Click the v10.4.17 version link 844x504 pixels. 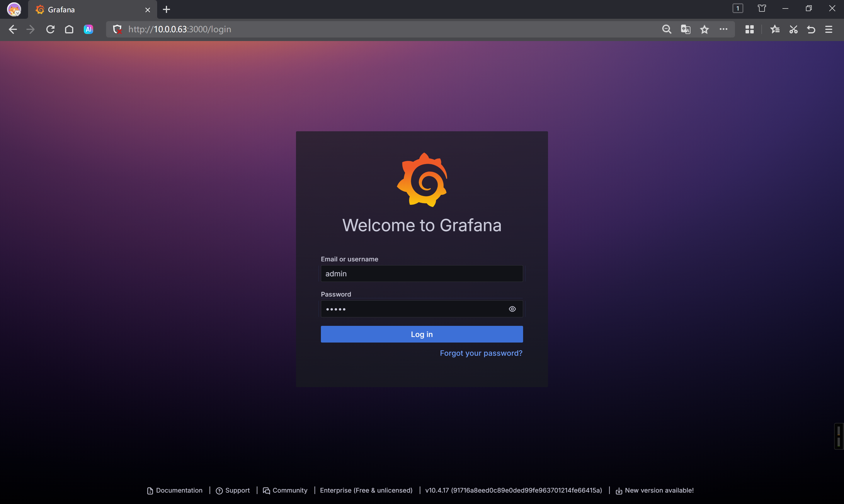[x=513, y=491]
